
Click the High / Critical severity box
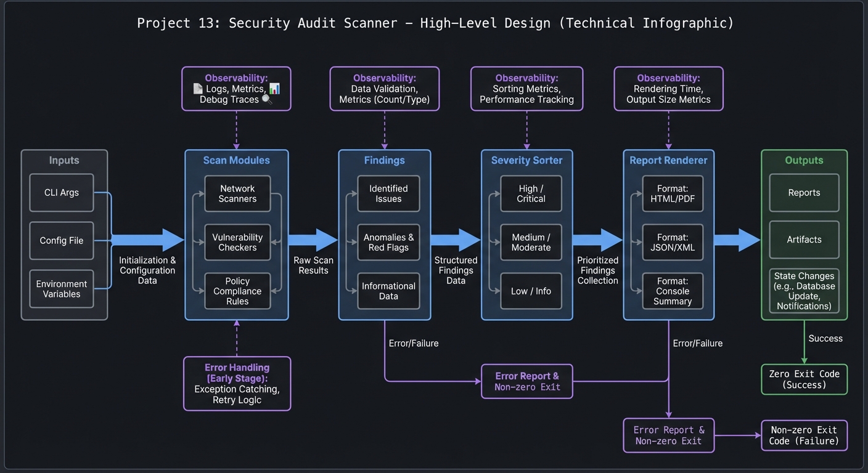(x=531, y=193)
